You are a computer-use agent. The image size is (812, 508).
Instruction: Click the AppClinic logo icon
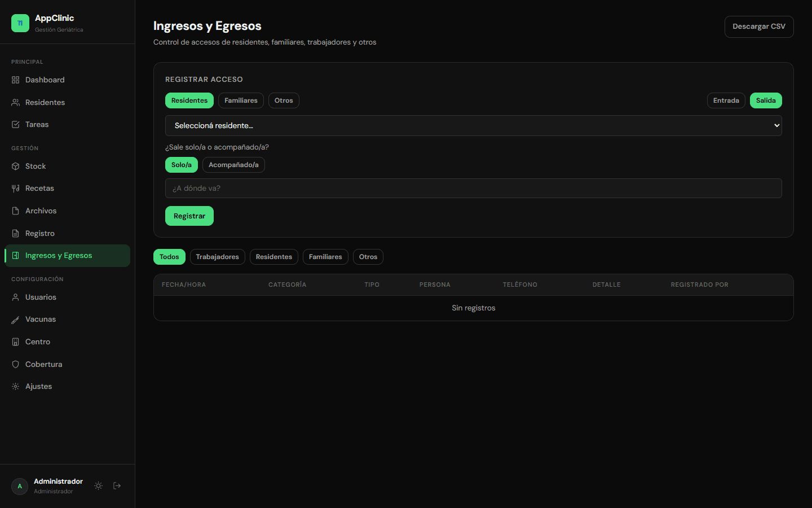(20, 23)
